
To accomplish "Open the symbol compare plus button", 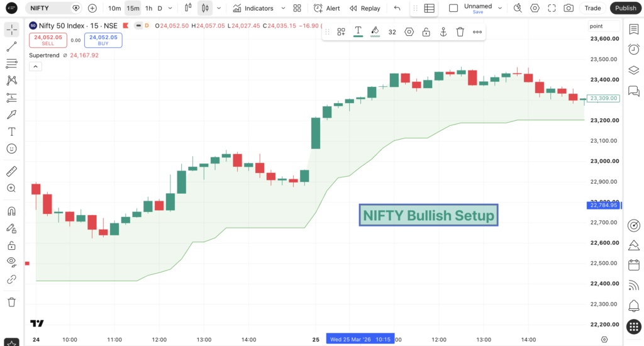I will (92, 8).
